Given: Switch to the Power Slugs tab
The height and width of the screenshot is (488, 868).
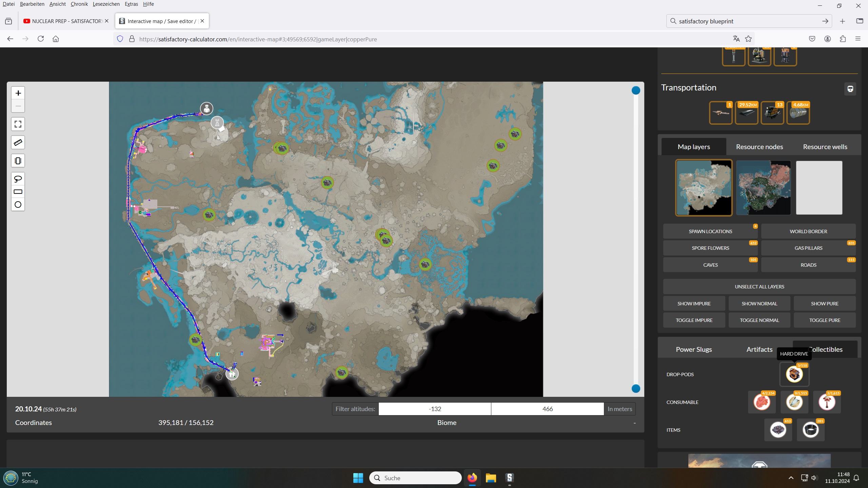Looking at the screenshot, I should coord(694,349).
